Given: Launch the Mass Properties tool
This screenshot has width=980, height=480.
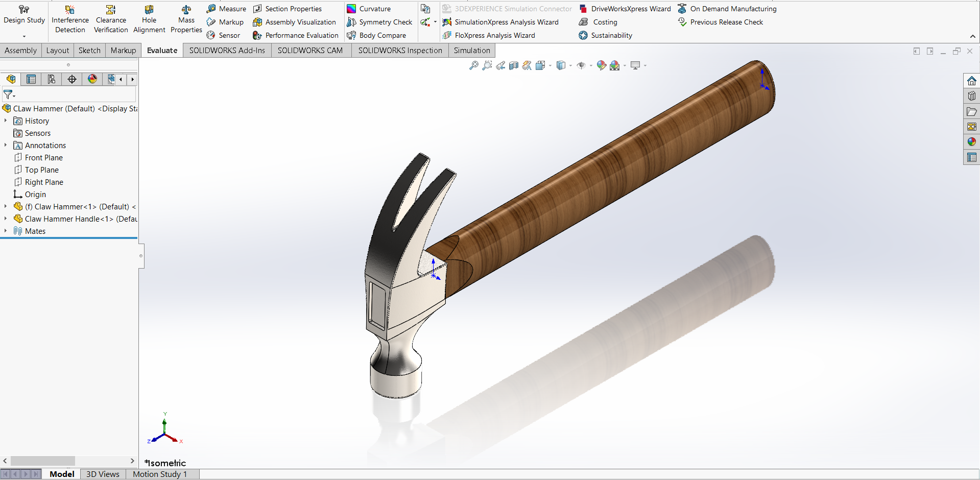Looking at the screenshot, I should [x=186, y=19].
